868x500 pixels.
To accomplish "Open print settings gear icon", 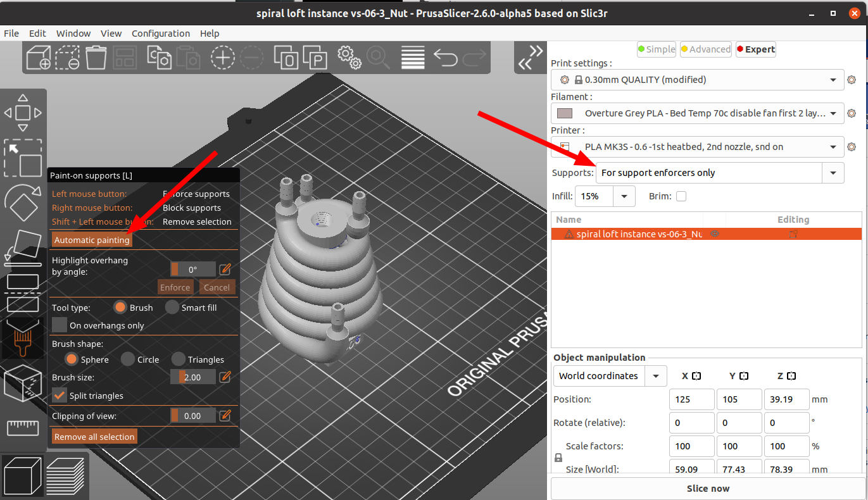I will [x=852, y=80].
